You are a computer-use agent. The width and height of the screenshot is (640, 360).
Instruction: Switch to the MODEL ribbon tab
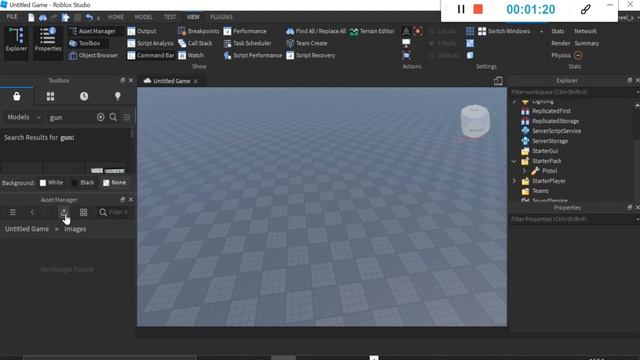[x=143, y=17]
